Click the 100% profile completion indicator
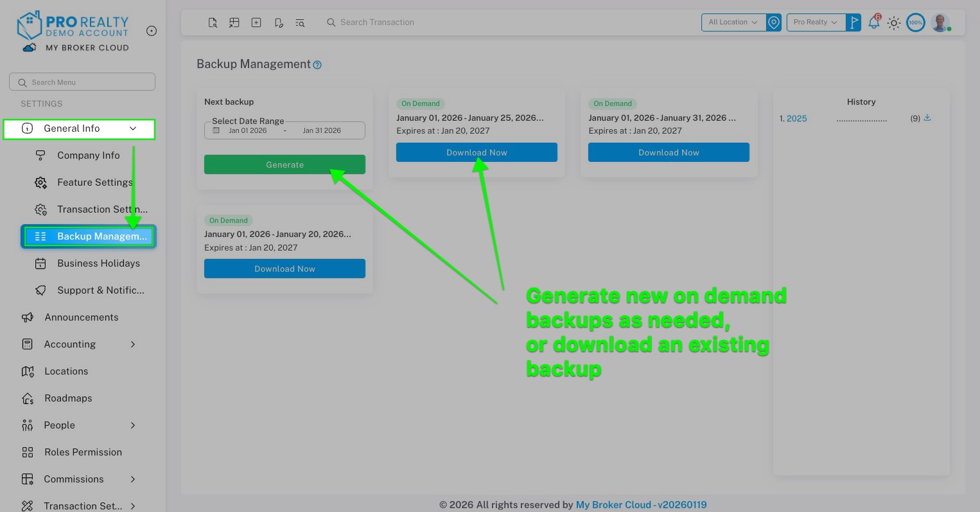Viewport: 980px width, 512px height. point(915,22)
